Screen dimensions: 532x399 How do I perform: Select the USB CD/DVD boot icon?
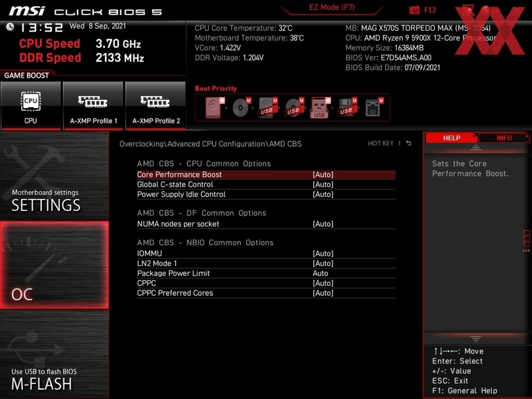tap(294, 108)
